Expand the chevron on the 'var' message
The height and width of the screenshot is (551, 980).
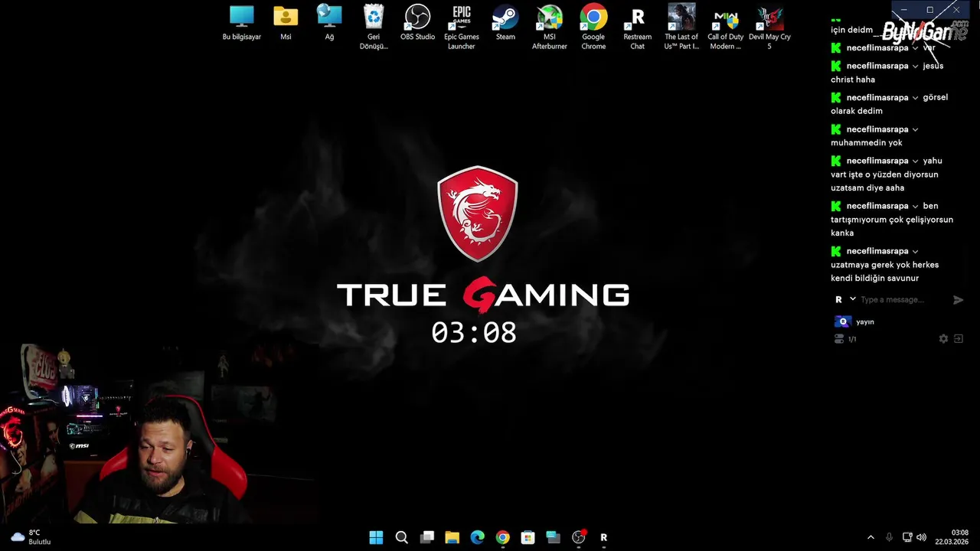pos(915,47)
